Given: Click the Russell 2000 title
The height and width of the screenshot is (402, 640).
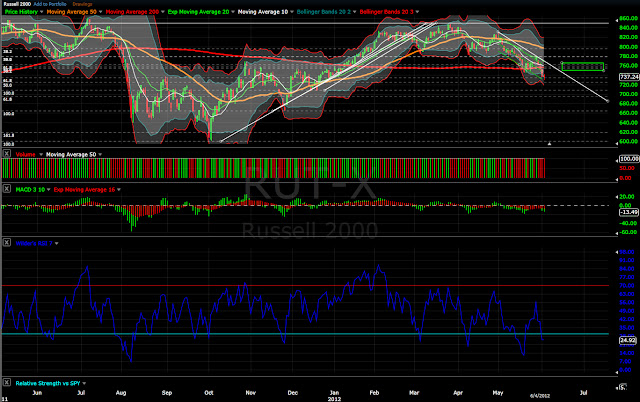Looking at the screenshot, I should point(17,4).
